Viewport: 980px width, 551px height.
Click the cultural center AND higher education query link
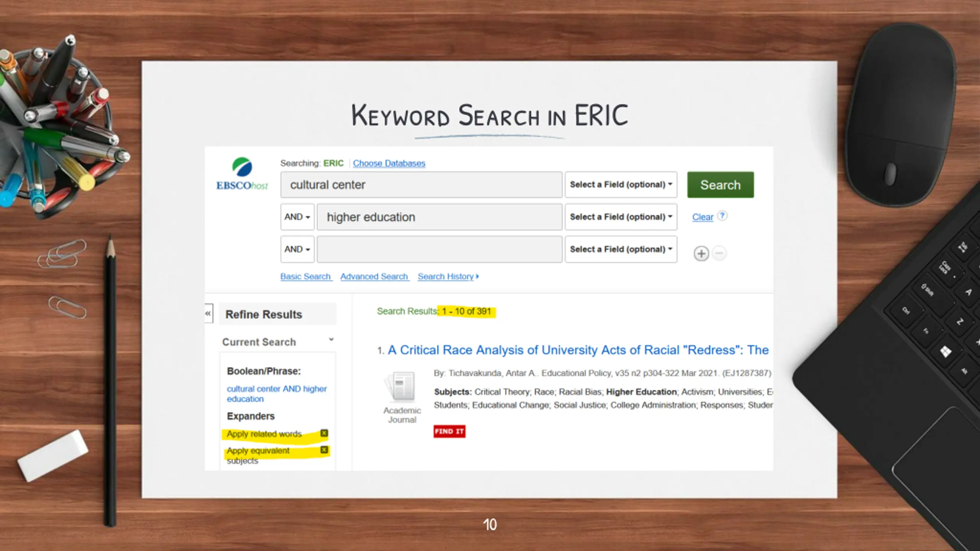pos(276,394)
